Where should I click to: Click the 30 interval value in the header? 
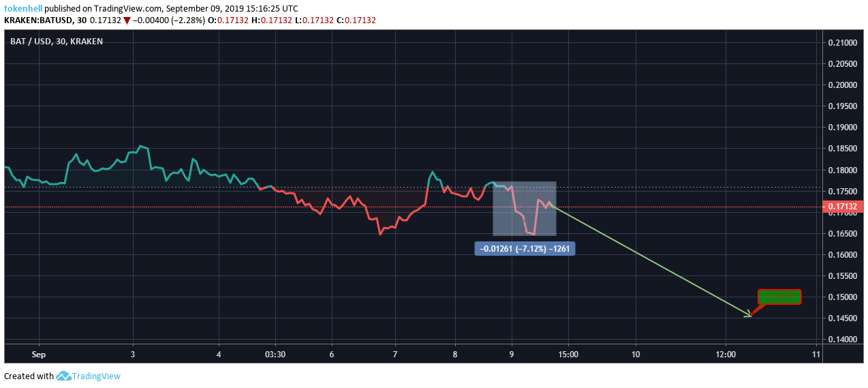[81, 20]
